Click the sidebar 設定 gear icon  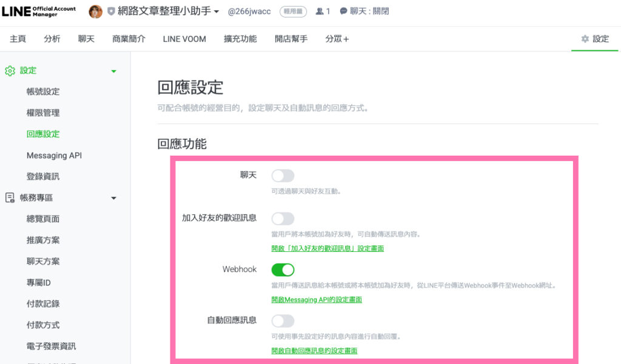click(10, 71)
